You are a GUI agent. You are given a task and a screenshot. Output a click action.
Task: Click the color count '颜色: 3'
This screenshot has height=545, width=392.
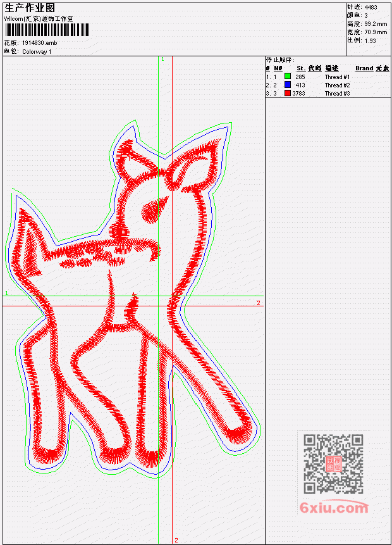click(x=357, y=15)
